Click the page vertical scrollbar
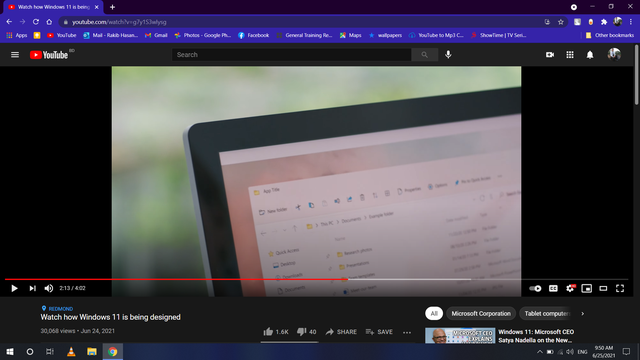 pos(637,74)
